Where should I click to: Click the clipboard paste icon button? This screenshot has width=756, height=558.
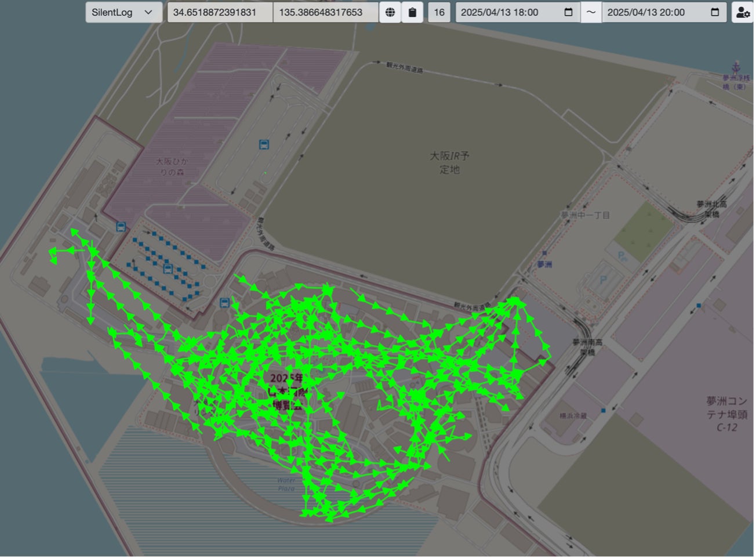click(412, 12)
